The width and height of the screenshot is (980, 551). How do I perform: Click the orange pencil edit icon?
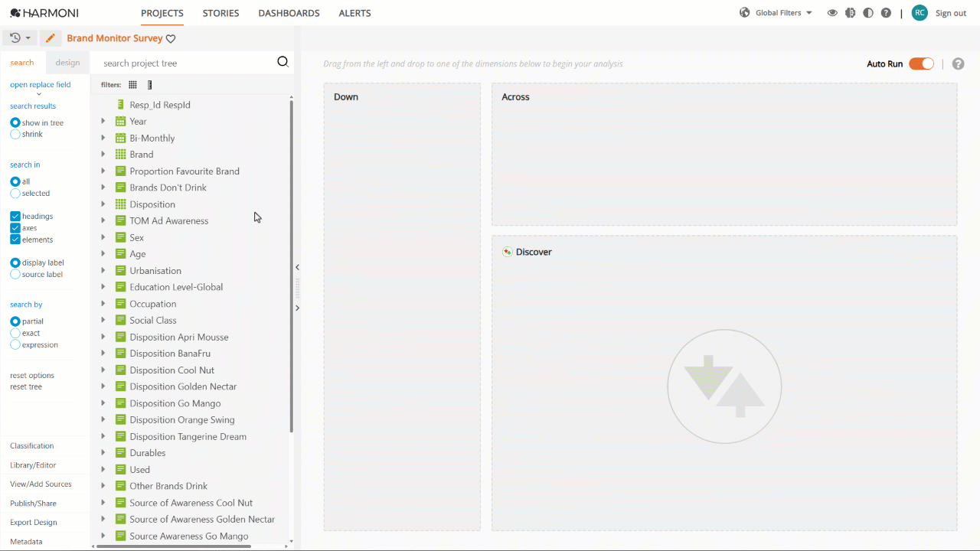[x=51, y=37]
